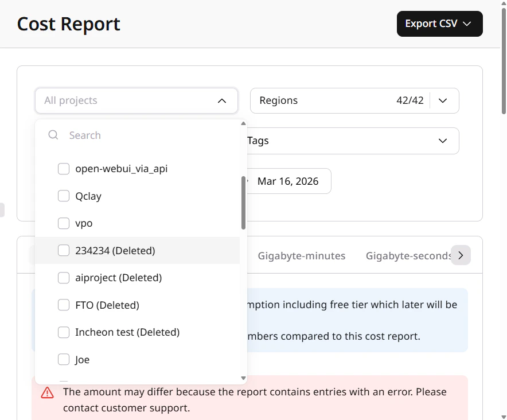Switch to the Gigabyte-seconds tab

click(409, 255)
